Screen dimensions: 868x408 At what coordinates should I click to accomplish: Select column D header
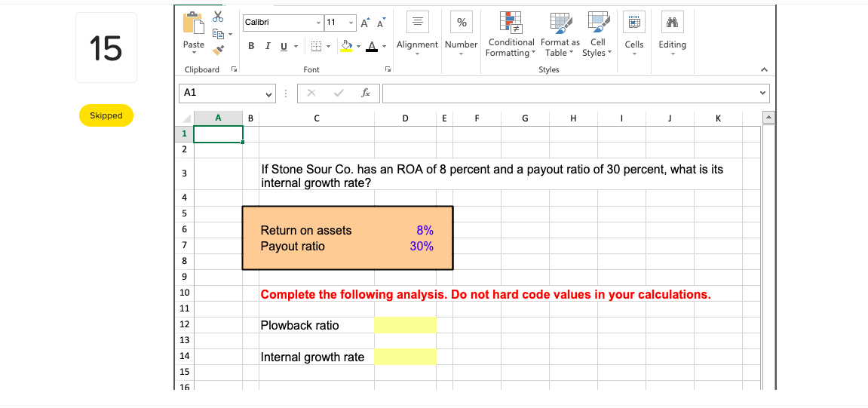[405, 118]
